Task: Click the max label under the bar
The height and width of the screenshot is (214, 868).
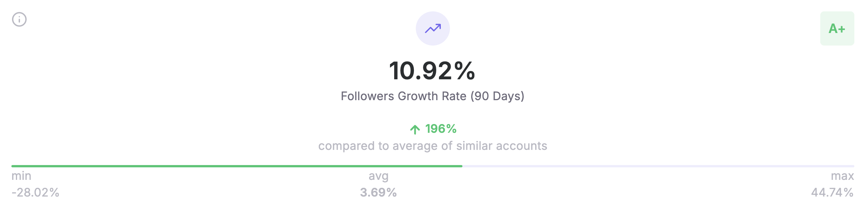Action: 842,176
